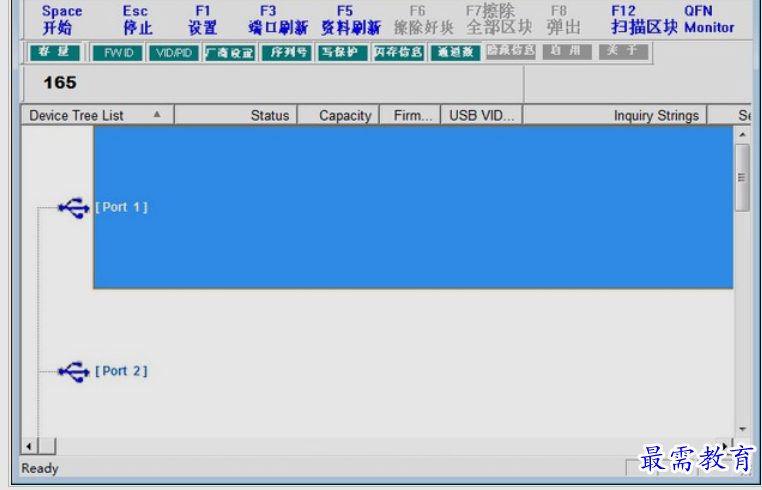Click F5 资料刷新 data refresh
Screen dimensions: 762x490
(350, 20)
